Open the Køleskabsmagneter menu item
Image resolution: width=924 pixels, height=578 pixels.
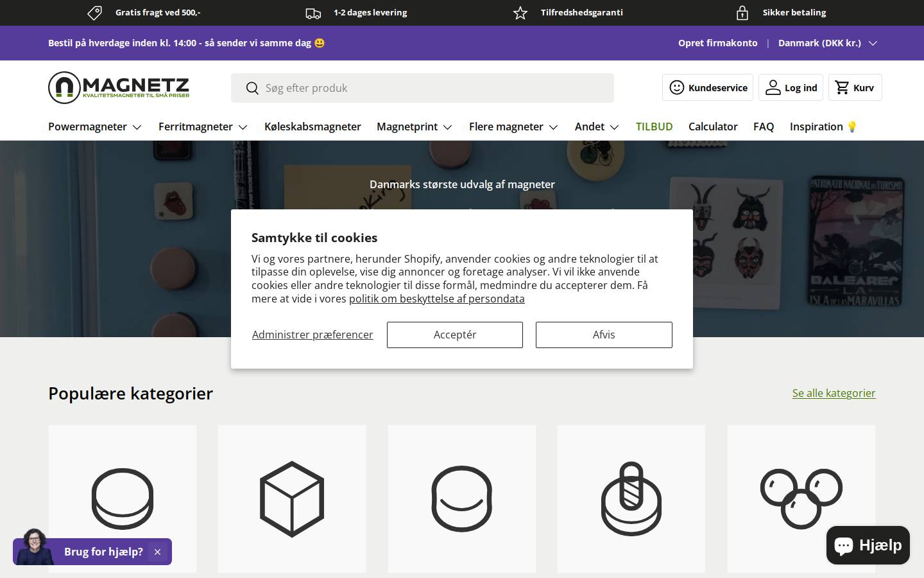tap(312, 127)
